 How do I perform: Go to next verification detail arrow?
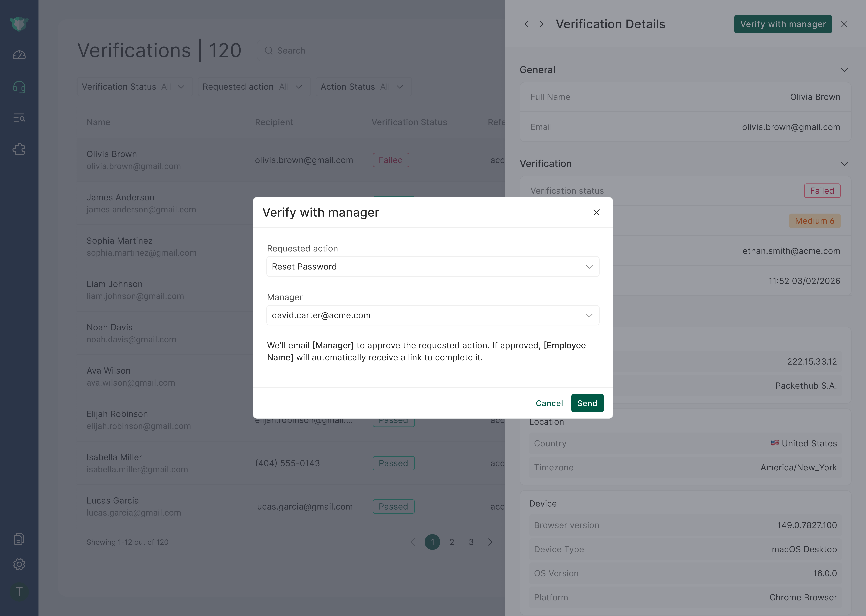(541, 24)
